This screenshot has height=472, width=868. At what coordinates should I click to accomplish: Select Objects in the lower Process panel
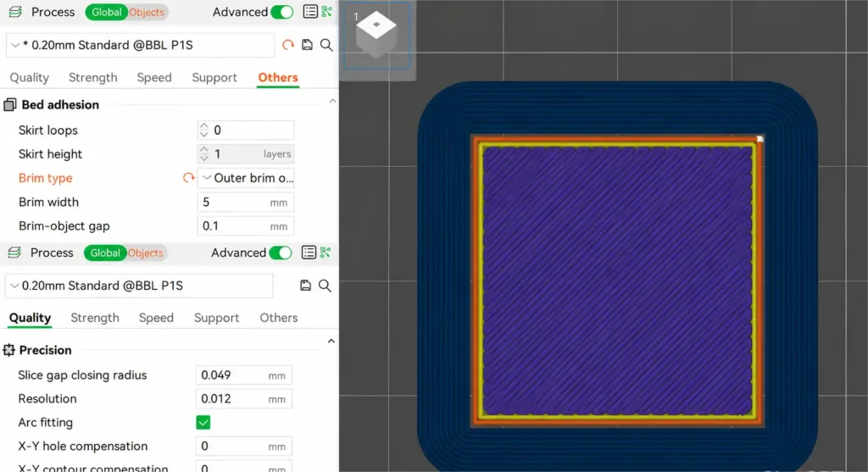146,253
